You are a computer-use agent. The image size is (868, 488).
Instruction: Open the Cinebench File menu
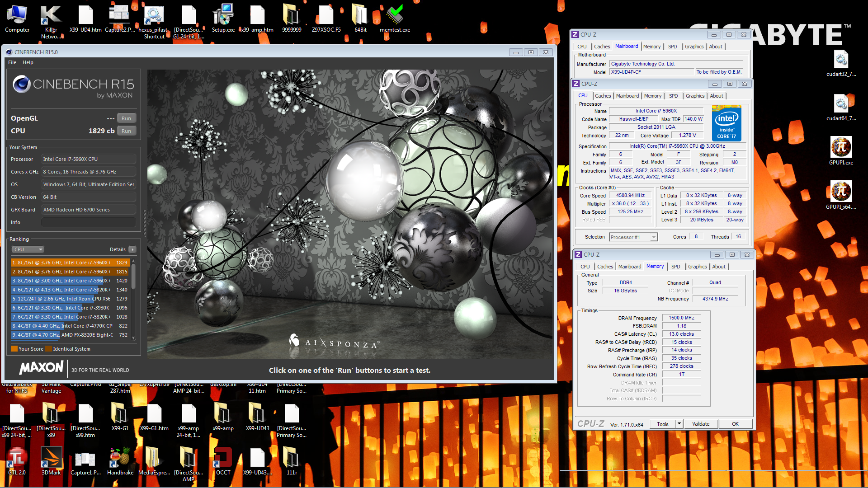(x=12, y=62)
